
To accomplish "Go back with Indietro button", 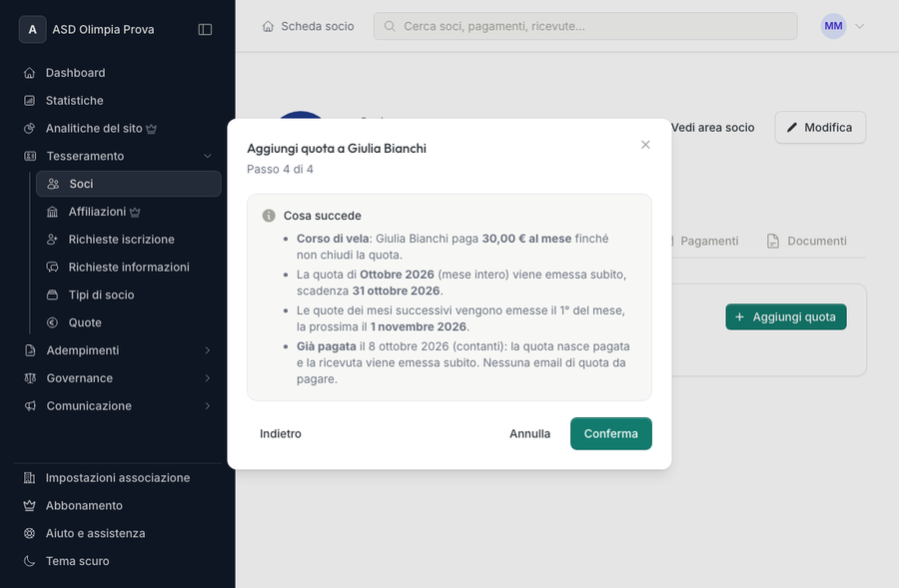I will pyautogui.click(x=281, y=434).
